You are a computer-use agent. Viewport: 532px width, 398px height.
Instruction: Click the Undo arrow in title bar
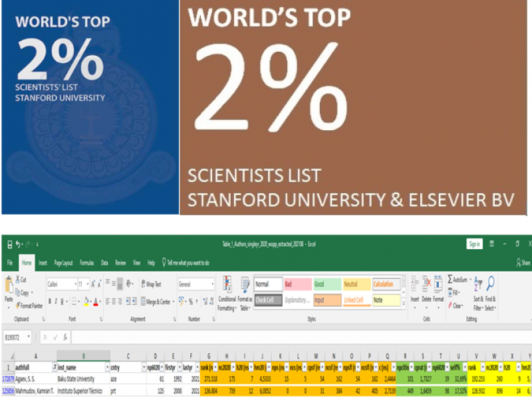tap(18, 244)
